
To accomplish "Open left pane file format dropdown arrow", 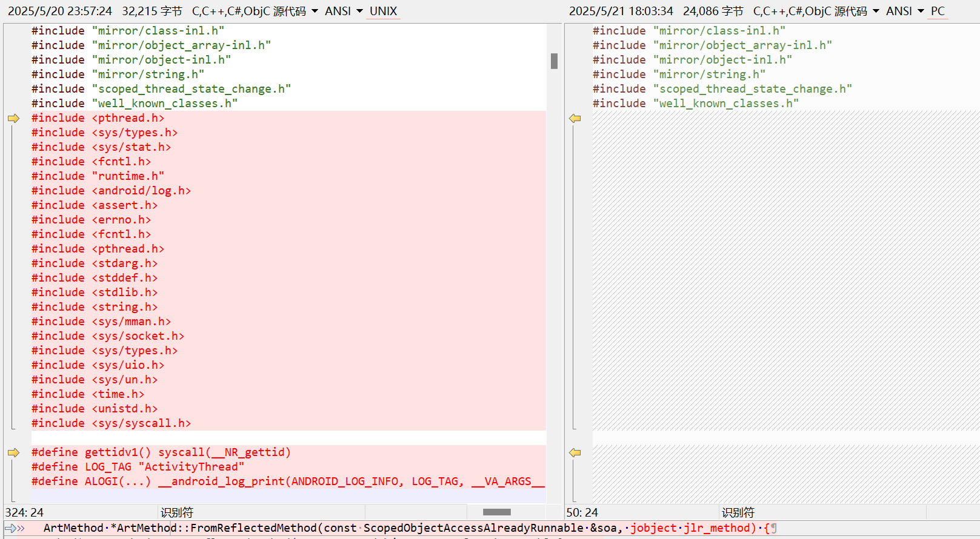I will coord(315,12).
